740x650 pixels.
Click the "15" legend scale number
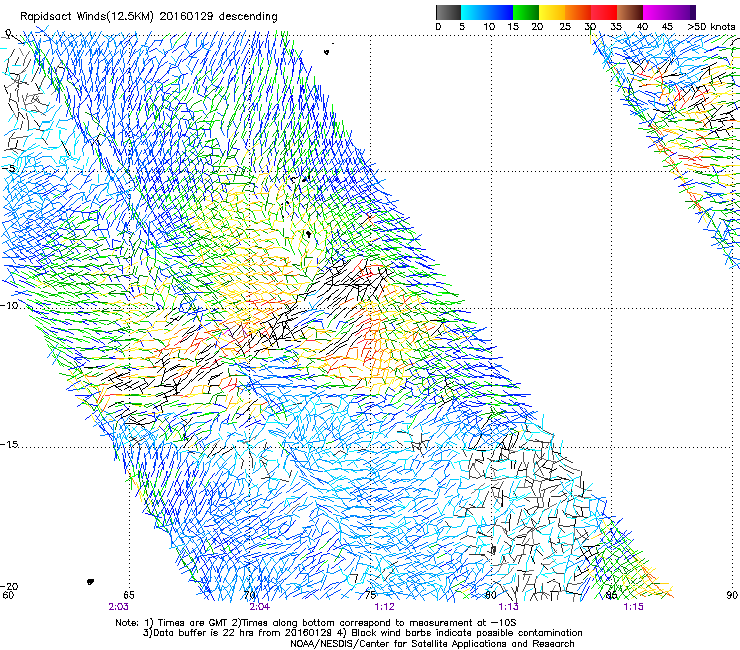(513, 26)
